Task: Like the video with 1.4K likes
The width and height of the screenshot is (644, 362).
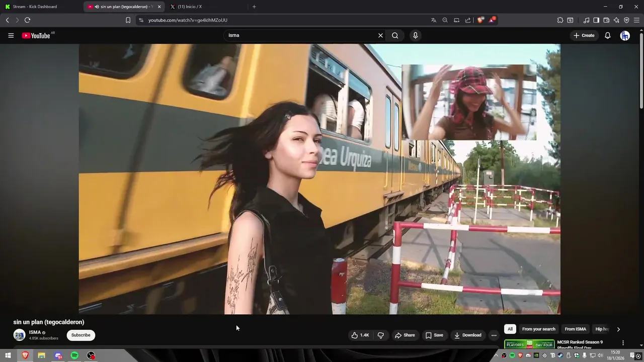Action: (x=360, y=335)
